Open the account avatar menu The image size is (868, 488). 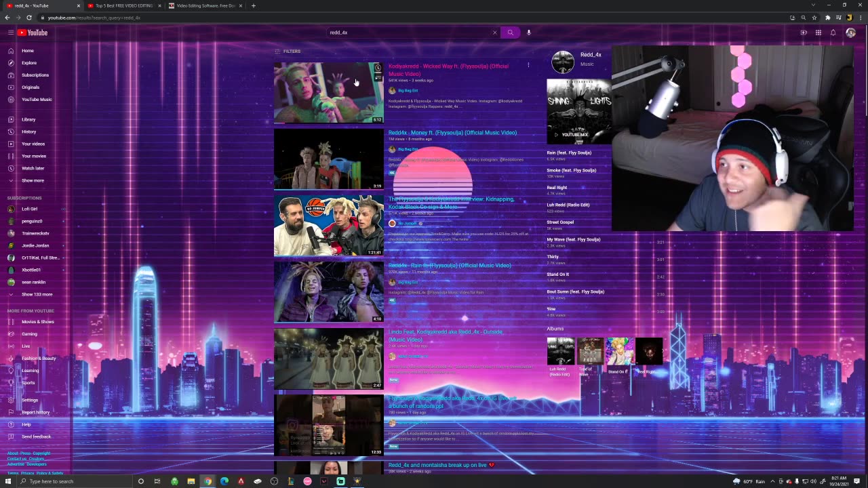[850, 33]
